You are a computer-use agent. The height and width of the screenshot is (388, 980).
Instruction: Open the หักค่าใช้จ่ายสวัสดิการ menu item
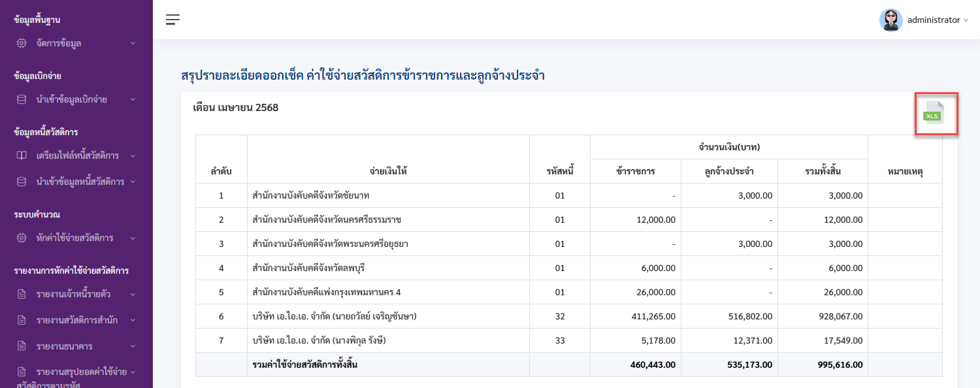pyautogui.click(x=76, y=238)
